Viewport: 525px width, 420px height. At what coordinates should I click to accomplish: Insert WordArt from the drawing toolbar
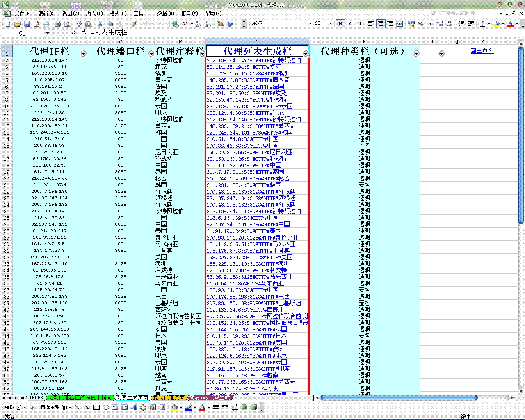click(x=134, y=407)
